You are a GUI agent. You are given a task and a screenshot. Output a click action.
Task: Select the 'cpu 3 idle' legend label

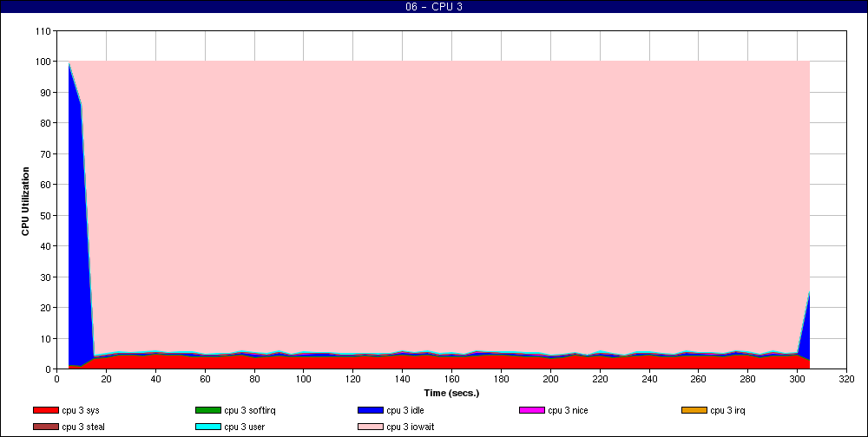405,410
